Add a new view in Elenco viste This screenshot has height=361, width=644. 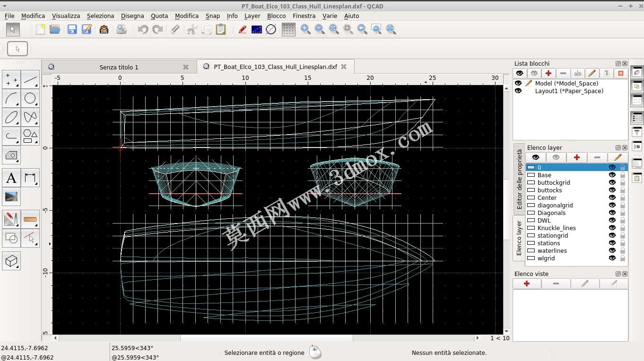[x=527, y=284]
